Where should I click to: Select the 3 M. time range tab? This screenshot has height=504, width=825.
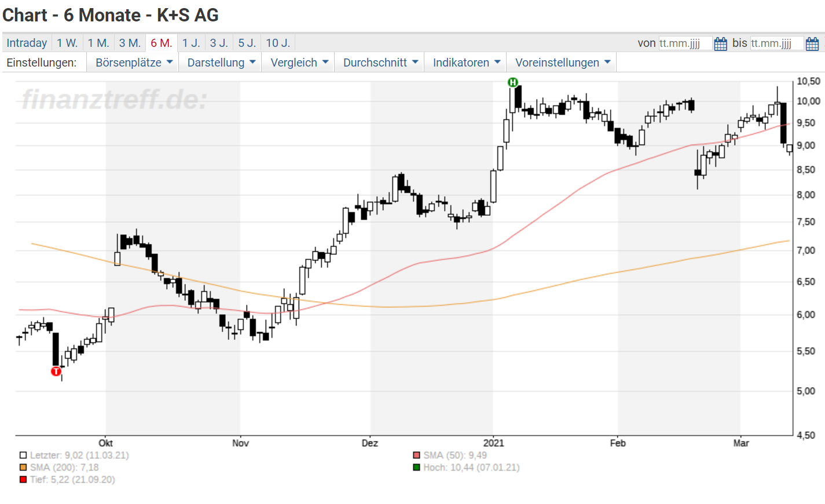(x=130, y=43)
